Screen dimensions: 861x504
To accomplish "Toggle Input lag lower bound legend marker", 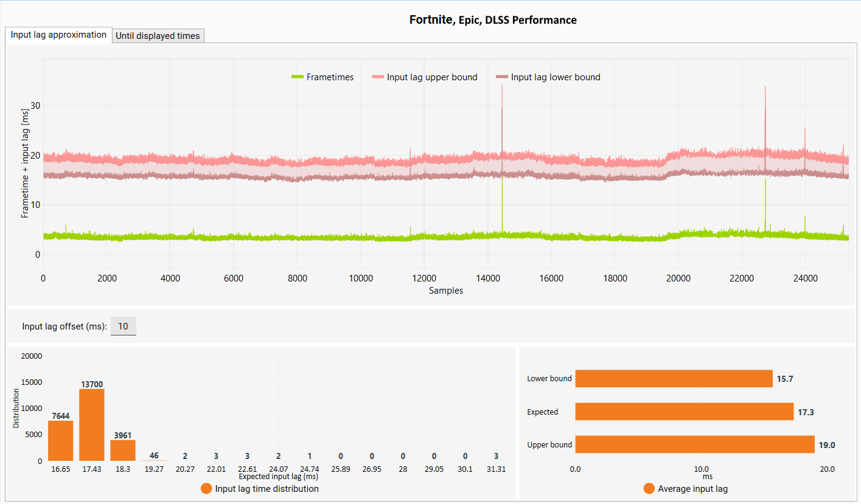I will tap(502, 77).
